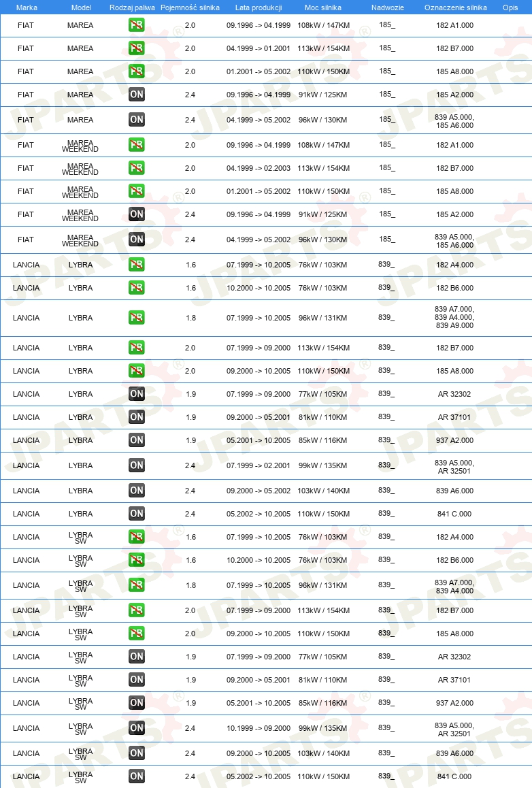Image resolution: width=532 pixels, height=788 pixels.
Task: Click the Rodzaj paliwa column header
Action: tap(132, 7)
